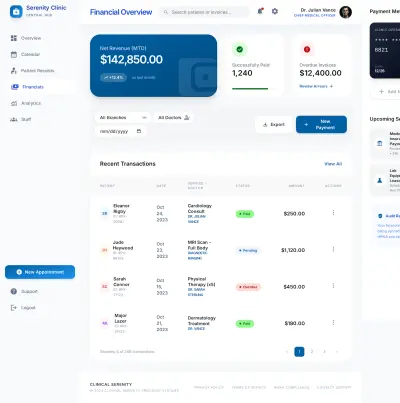Click the Support help icon
400x403 pixels.
click(x=14, y=291)
